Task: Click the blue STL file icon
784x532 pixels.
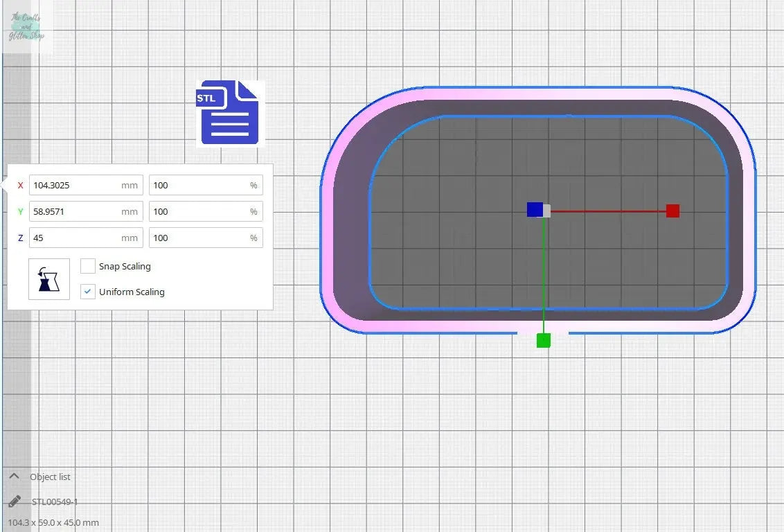Action: coord(229,113)
